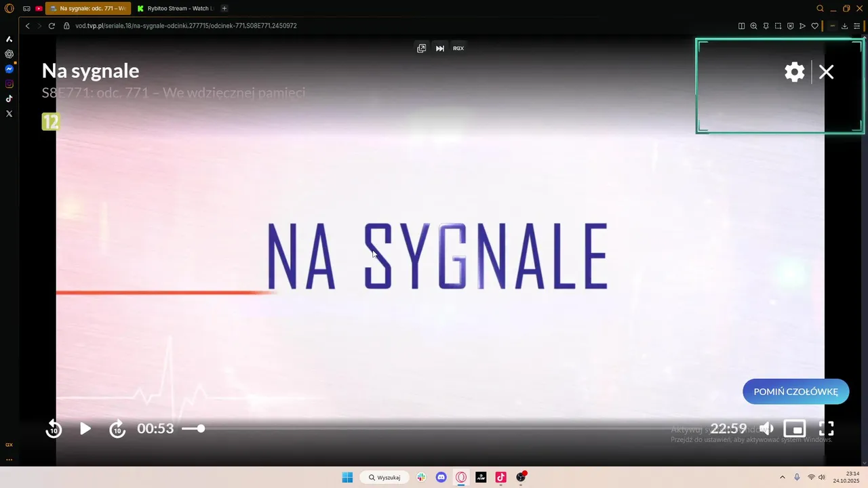This screenshot has height=488, width=868.
Task: Open TikTok app from the taskbar
Action: [500, 477]
